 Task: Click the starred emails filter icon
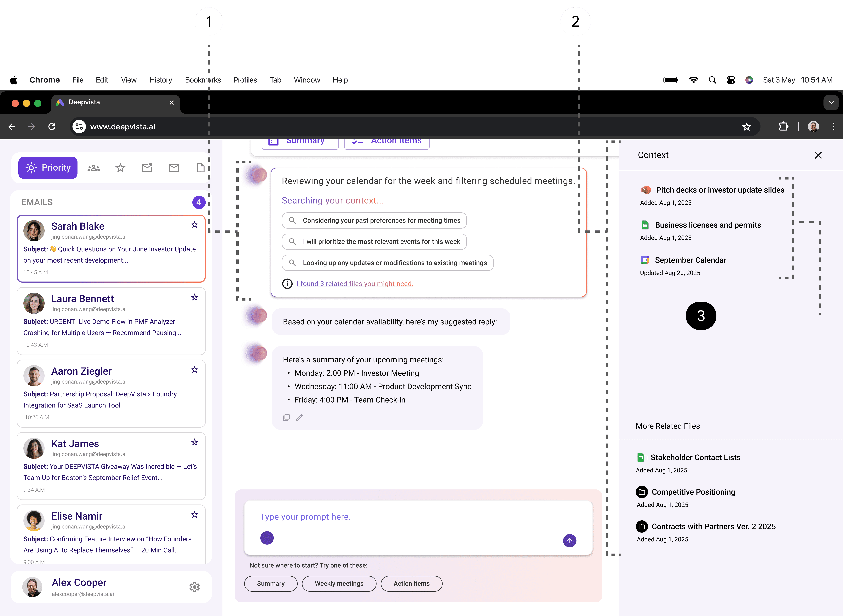(120, 168)
